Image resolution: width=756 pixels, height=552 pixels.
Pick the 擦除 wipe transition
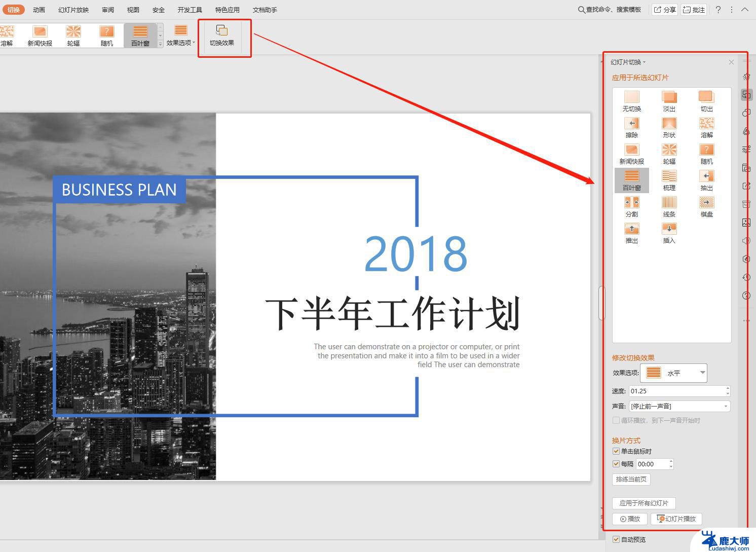631,128
